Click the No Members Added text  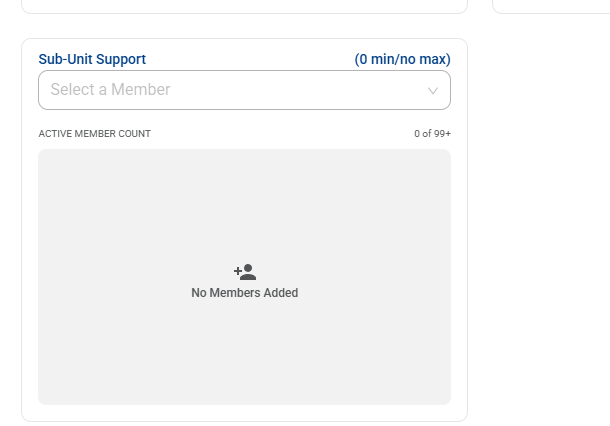tap(244, 293)
